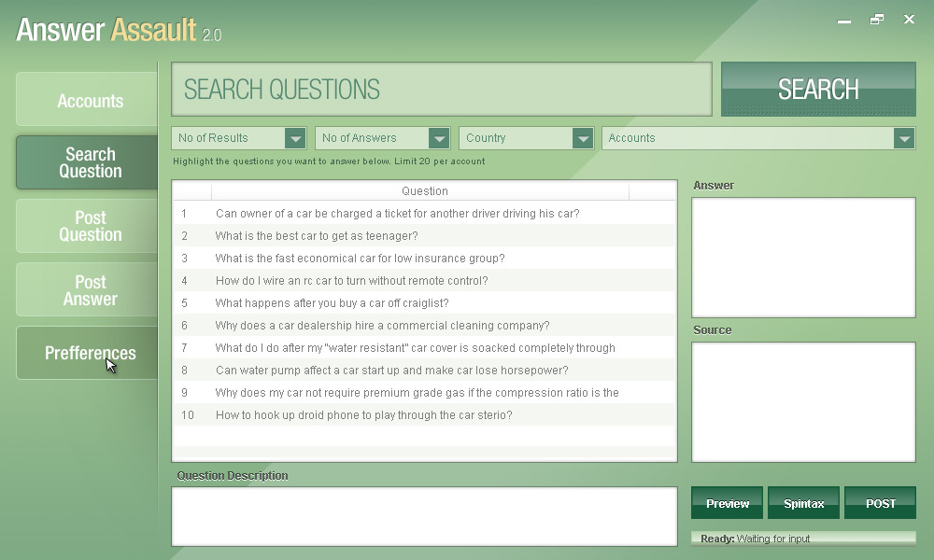The height and width of the screenshot is (560, 934).
Task: Open the Spintax button
Action: 803,503
